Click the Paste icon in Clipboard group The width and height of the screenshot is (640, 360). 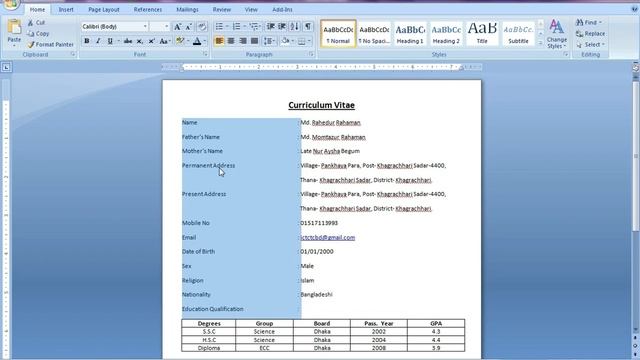point(14,27)
